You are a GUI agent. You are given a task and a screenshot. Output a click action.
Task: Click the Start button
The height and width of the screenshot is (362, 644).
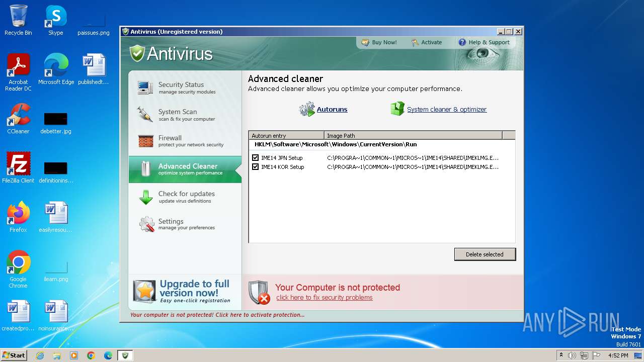click(14, 355)
